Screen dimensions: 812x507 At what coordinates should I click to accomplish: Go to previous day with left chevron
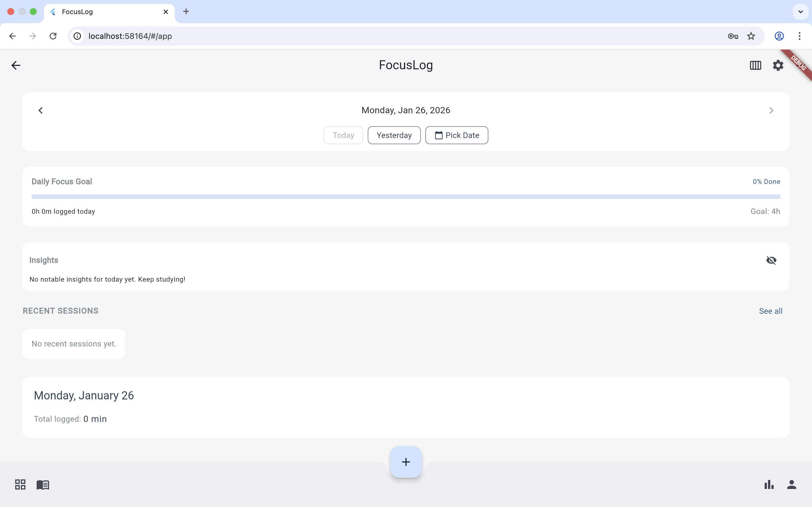point(41,110)
